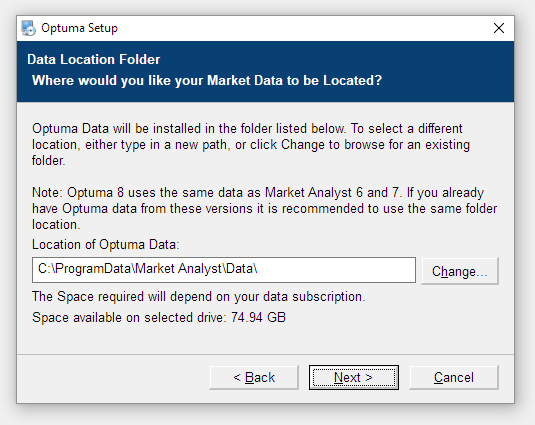Click the Data Location Folder heading
Screen dimensions: 535x425
tap(93, 59)
